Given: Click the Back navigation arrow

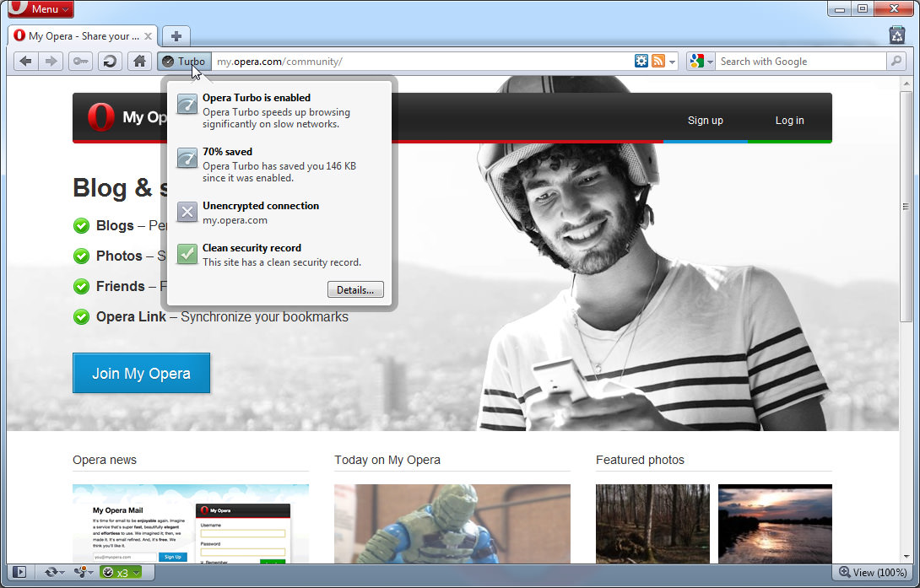Looking at the screenshot, I should point(26,62).
